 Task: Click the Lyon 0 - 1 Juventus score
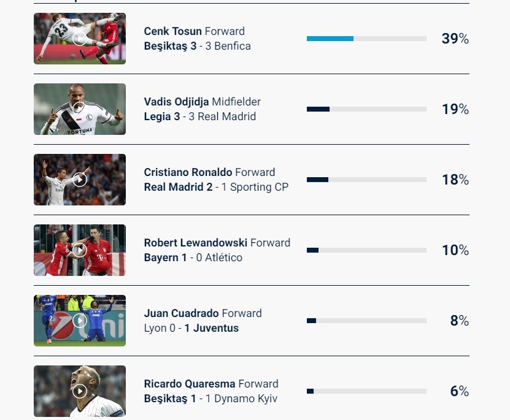(191, 328)
